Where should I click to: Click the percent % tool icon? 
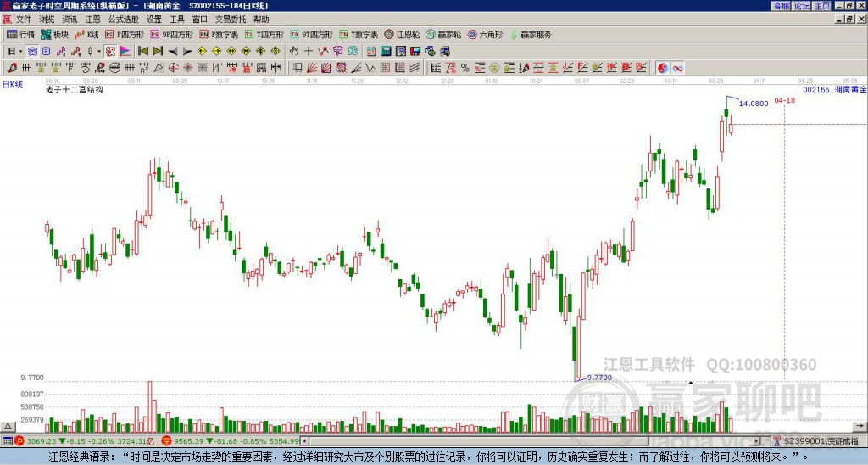pos(465,68)
